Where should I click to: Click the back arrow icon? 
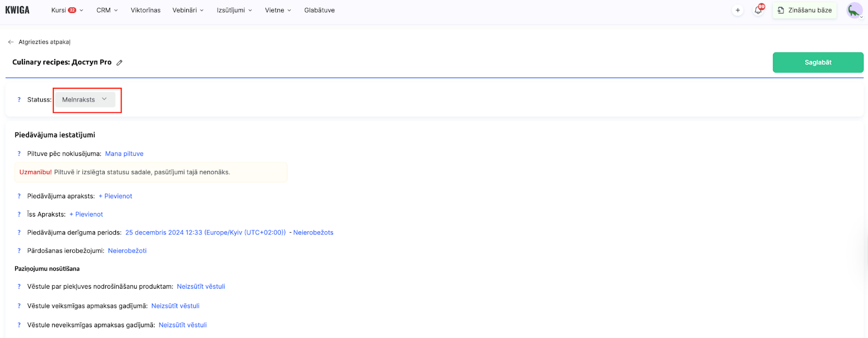click(x=11, y=42)
